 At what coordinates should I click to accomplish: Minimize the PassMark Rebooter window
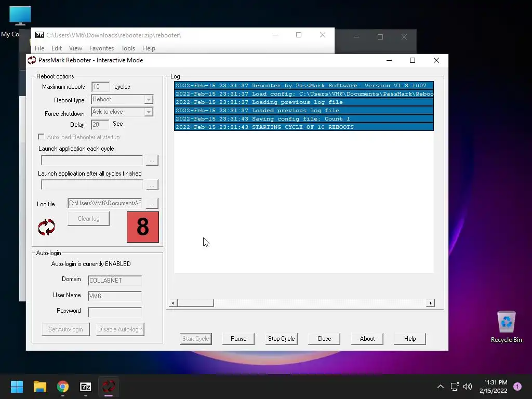(x=389, y=60)
